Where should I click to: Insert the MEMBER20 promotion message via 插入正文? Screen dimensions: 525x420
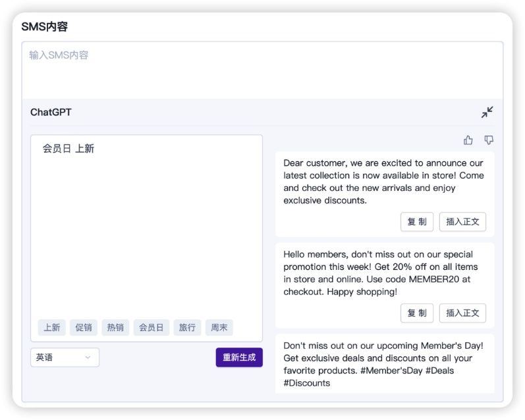coord(462,313)
